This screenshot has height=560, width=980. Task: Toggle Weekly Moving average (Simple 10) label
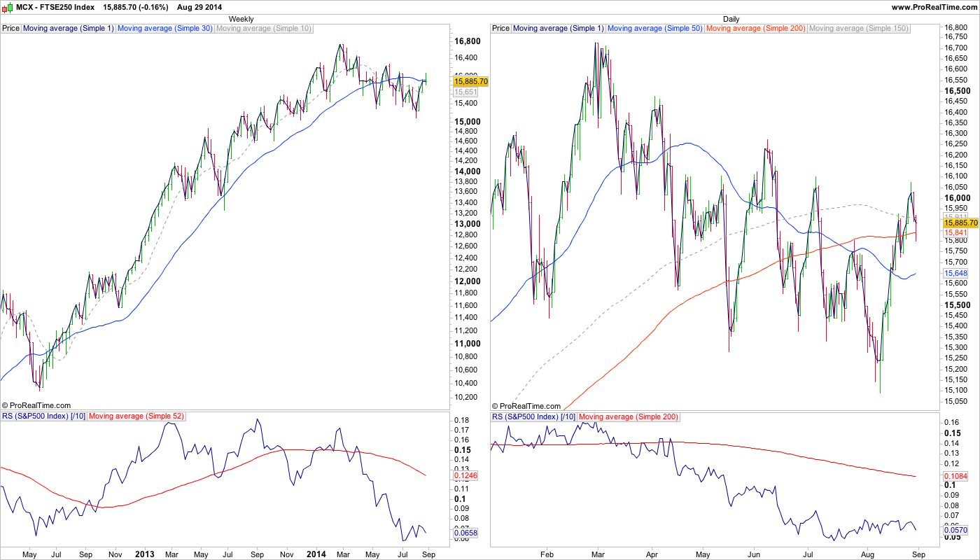[x=264, y=29]
